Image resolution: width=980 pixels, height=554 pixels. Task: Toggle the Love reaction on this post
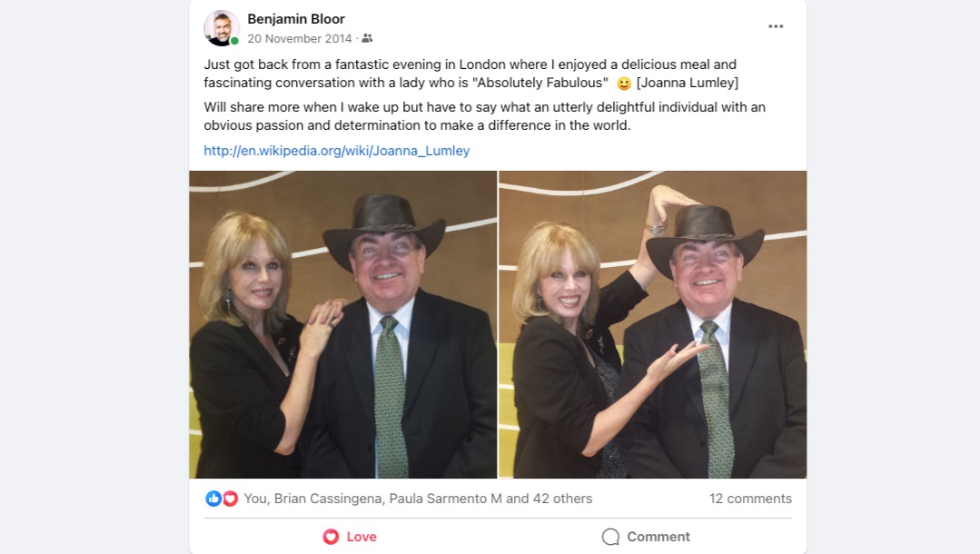point(351,537)
